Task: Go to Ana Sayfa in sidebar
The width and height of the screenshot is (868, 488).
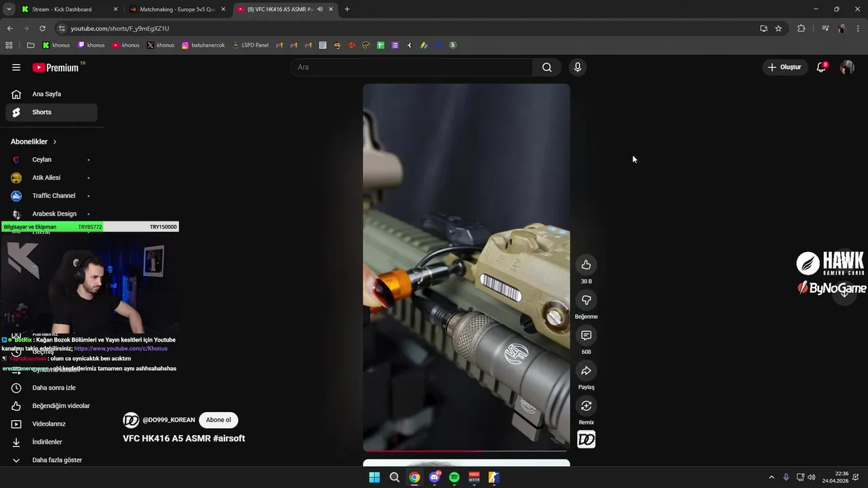Action: [x=52, y=94]
